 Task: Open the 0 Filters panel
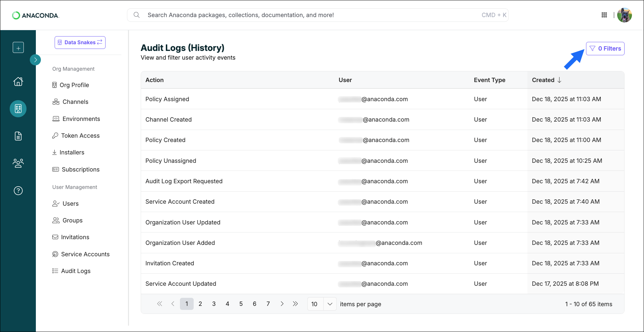[x=605, y=48]
